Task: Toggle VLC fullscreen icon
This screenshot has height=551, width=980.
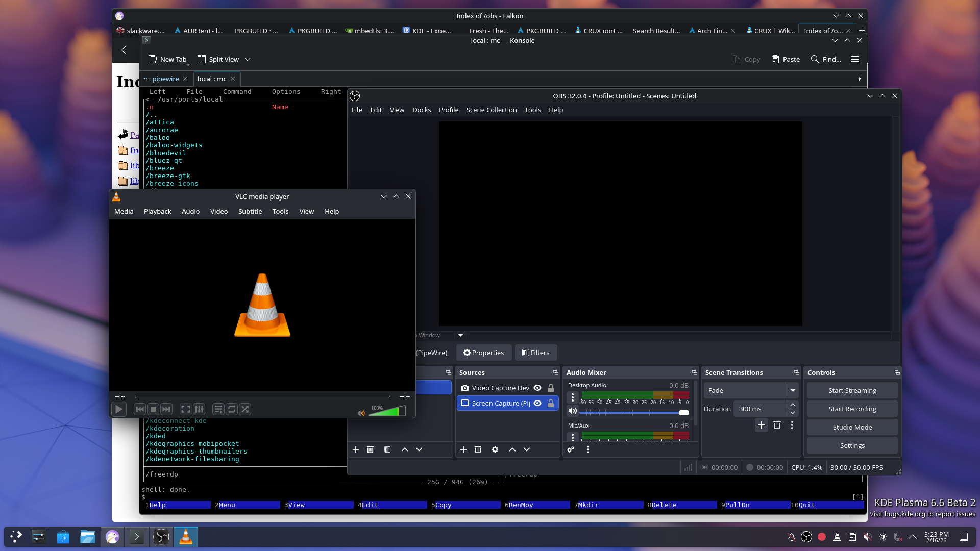Action: pos(186,409)
